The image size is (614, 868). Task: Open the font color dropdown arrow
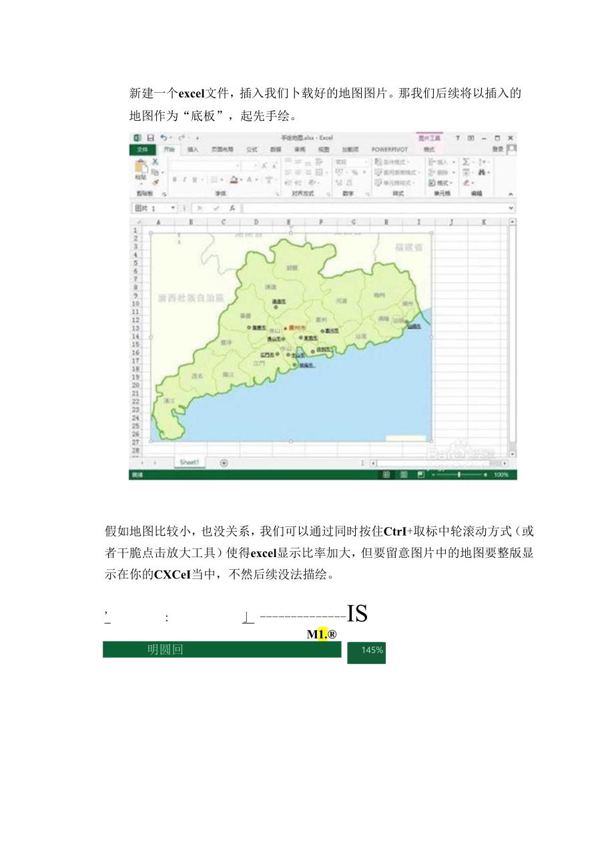(x=256, y=179)
